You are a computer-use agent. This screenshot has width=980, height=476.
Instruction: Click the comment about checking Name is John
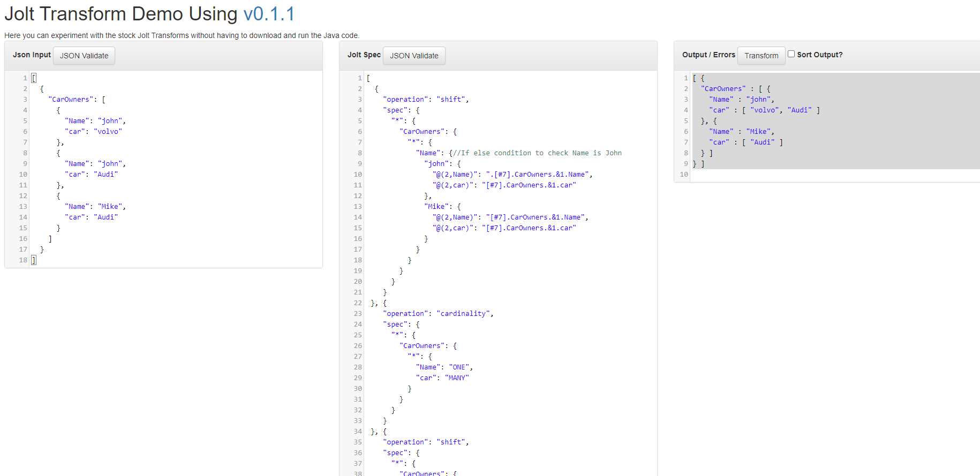coord(537,153)
